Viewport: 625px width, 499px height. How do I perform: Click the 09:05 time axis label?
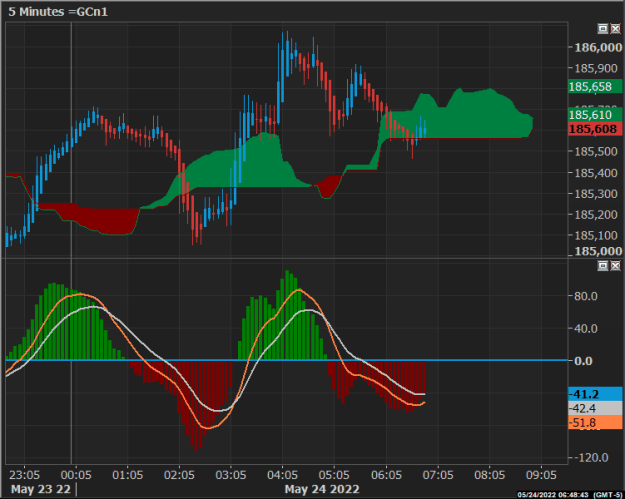(x=541, y=475)
